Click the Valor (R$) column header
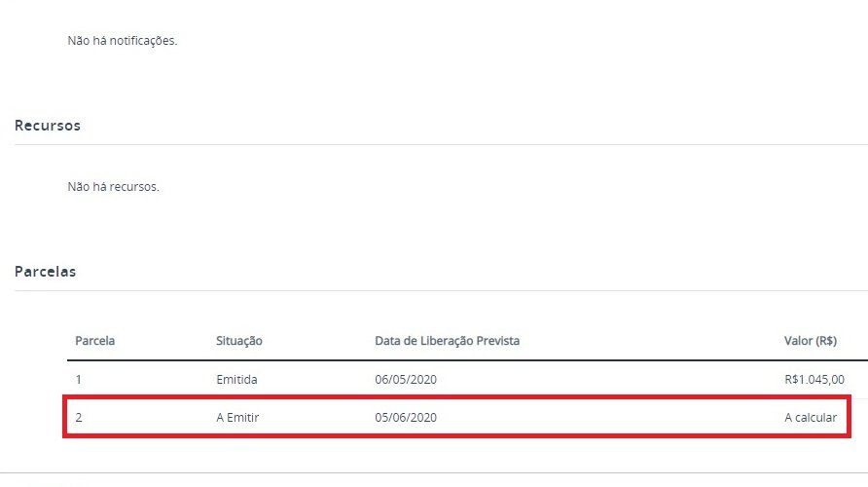Screen dimensions: 868x487 [x=811, y=341]
